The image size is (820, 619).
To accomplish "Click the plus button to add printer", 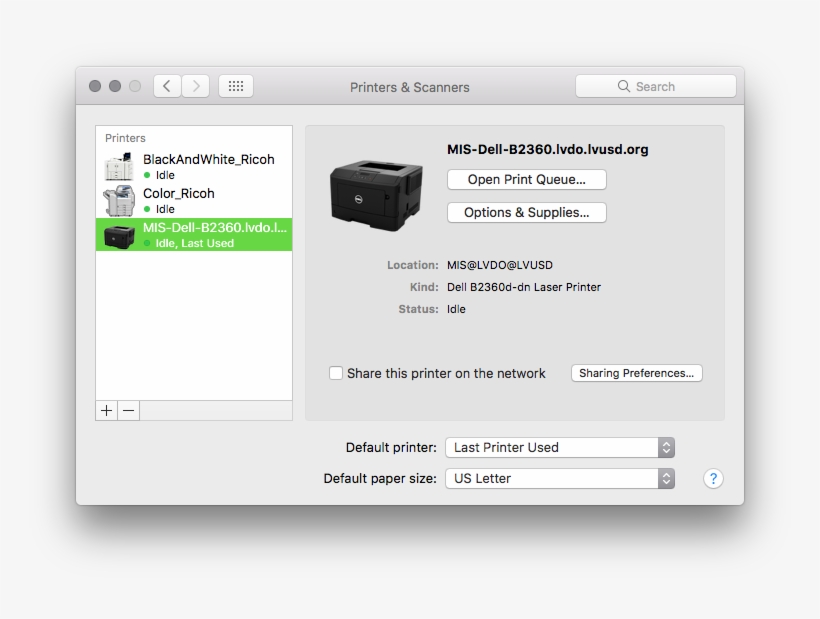I will coord(107,411).
